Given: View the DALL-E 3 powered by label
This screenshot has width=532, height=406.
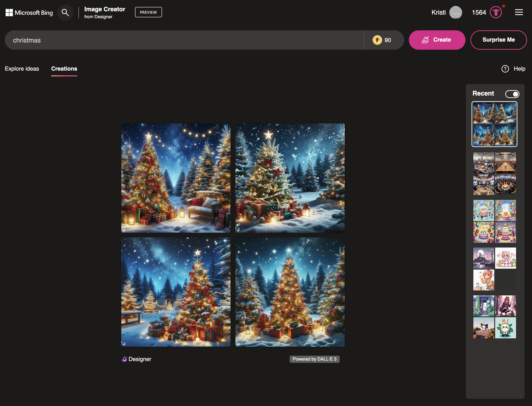Looking at the screenshot, I should pos(314,359).
